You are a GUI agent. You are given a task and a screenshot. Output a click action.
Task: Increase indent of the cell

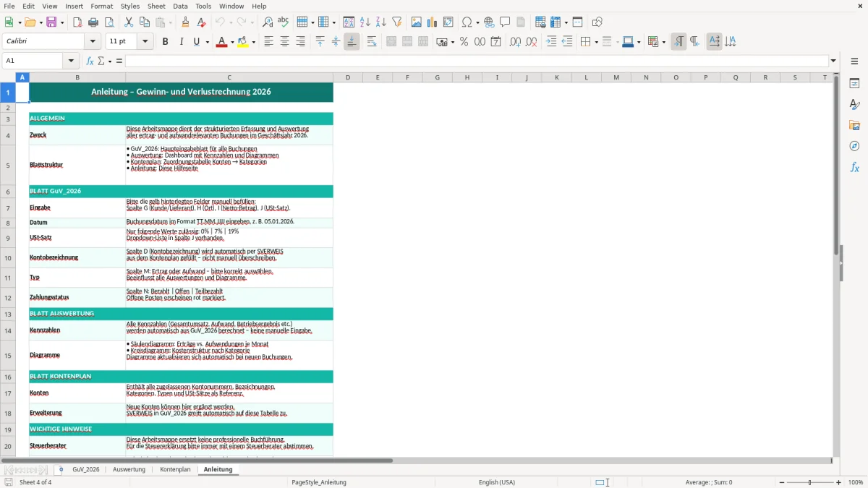point(551,42)
